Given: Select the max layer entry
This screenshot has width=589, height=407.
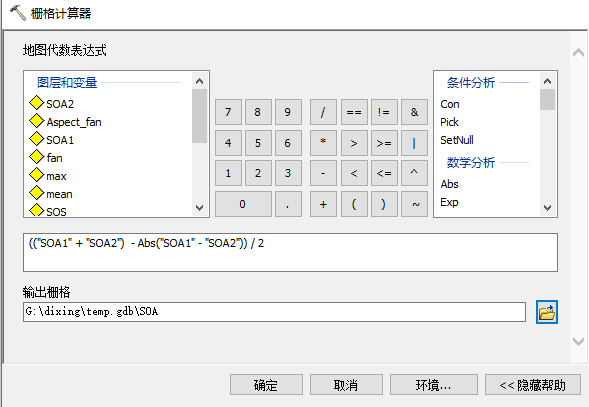Looking at the screenshot, I should [x=48, y=176].
